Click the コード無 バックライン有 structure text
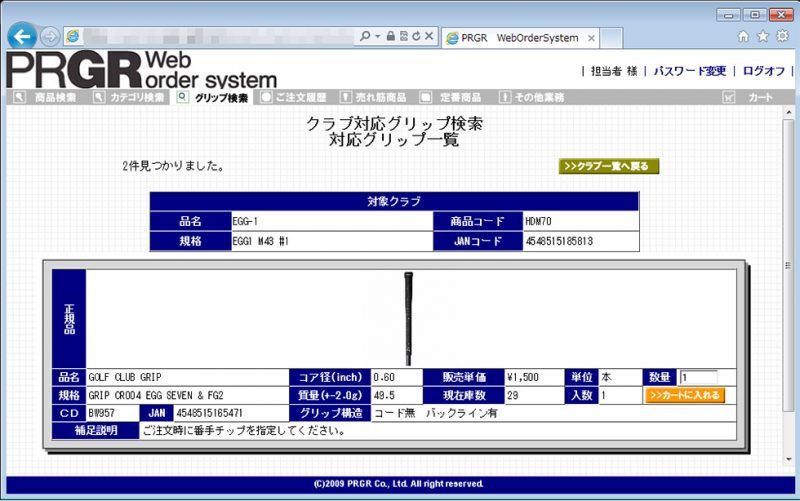 click(436, 413)
